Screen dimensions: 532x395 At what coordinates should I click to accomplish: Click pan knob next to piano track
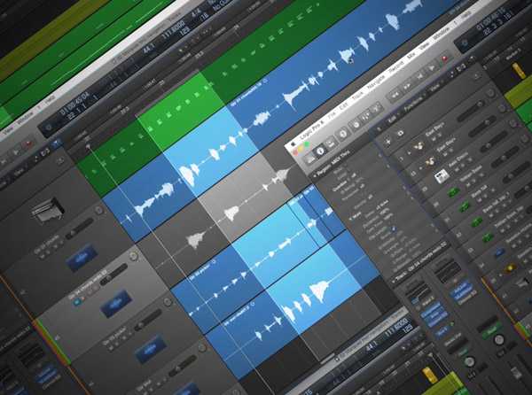[x=99, y=211]
